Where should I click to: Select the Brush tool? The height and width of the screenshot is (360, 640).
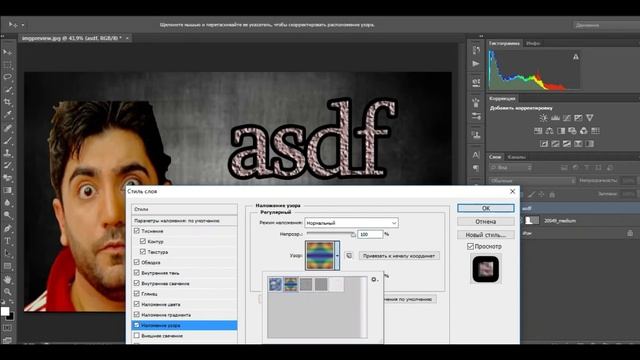(7, 141)
